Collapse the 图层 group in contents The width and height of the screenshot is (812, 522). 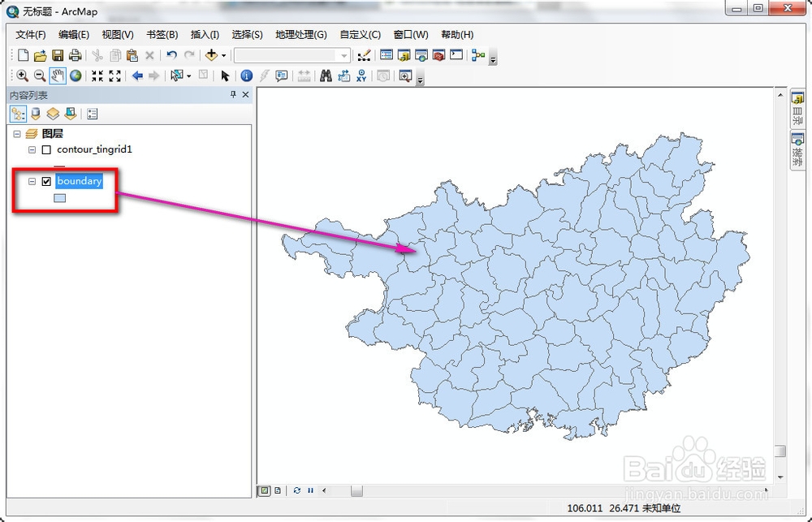point(16,133)
